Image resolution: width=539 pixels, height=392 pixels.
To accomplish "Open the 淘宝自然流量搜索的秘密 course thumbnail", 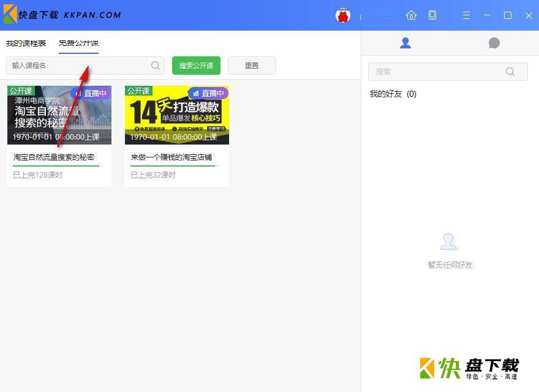I will coord(59,115).
